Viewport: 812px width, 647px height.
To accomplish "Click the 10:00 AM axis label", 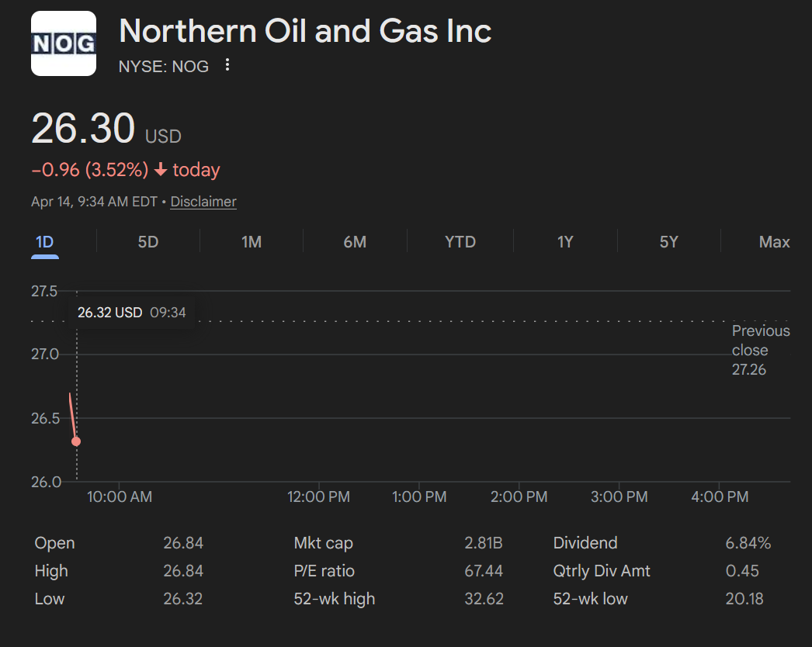I will pyautogui.click(x=120, y=497).
